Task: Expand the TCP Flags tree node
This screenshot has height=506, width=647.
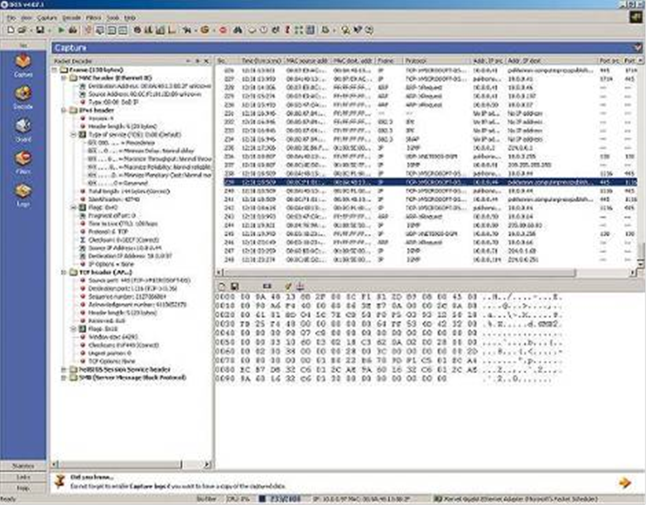Action: click(x=73, y=329)
